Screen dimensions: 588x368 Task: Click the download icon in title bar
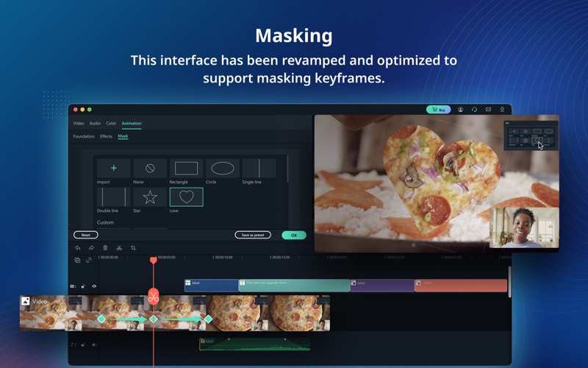coord(502,110)
